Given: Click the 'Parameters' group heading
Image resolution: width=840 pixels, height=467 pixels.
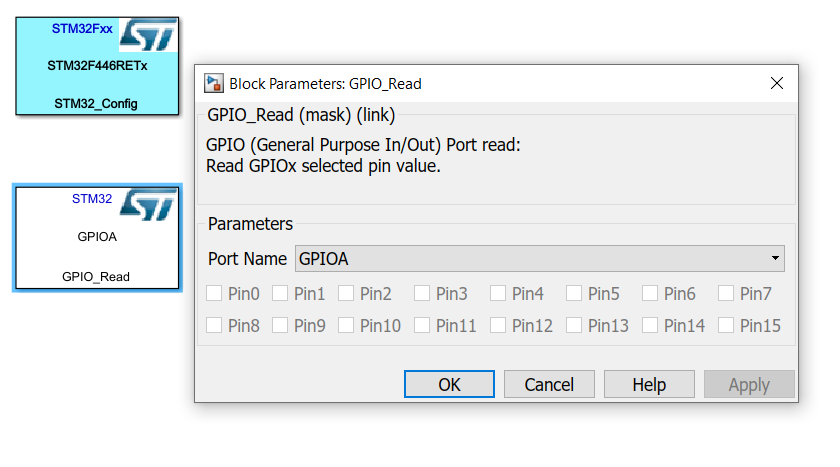Looking at the screenshot, I should pyautogui.click(x=250, y=224).
